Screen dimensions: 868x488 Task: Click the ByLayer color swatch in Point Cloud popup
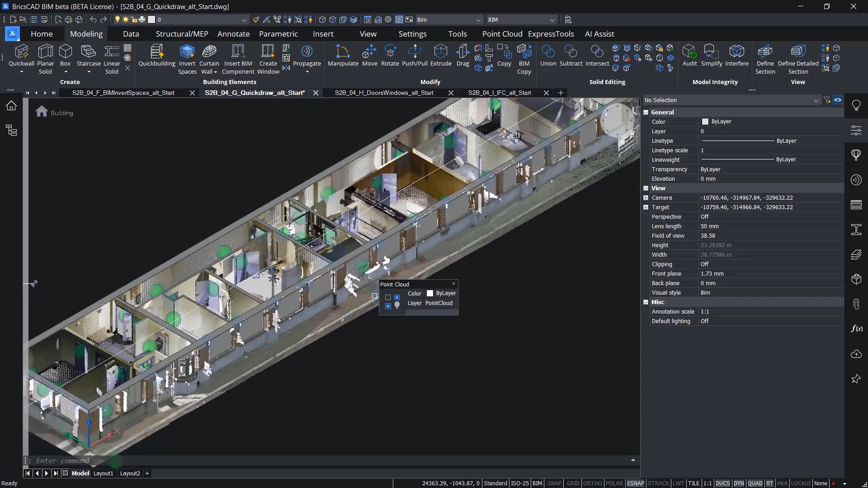[x=430, y=293]
